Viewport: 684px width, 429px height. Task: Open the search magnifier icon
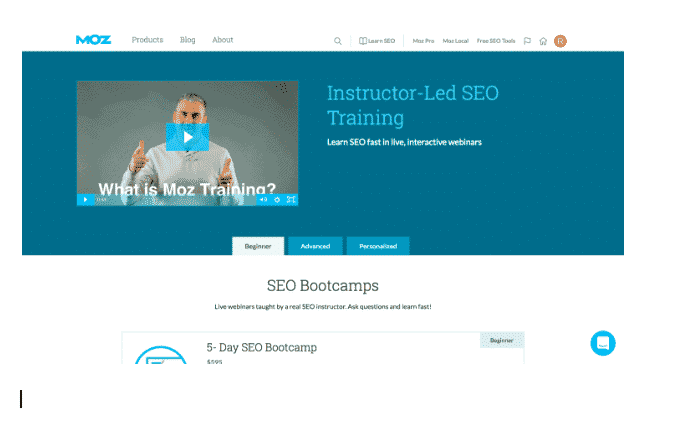(x=338, y=41)
